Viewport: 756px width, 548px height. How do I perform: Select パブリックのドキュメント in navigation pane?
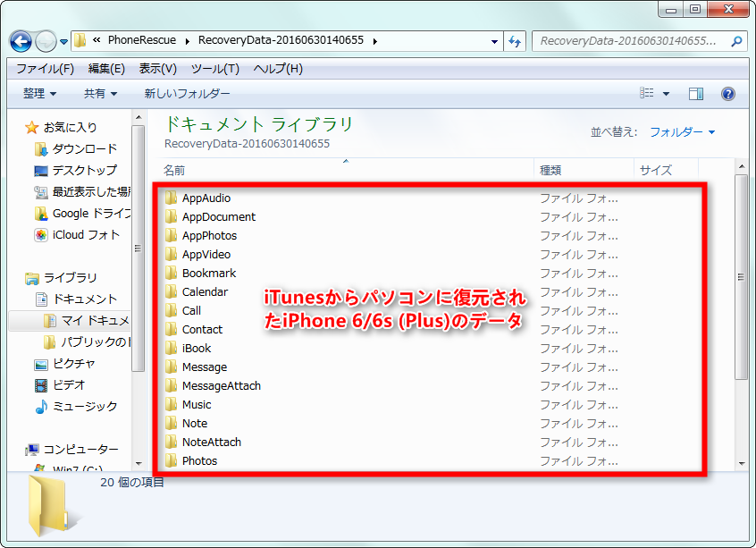point(96,342)
